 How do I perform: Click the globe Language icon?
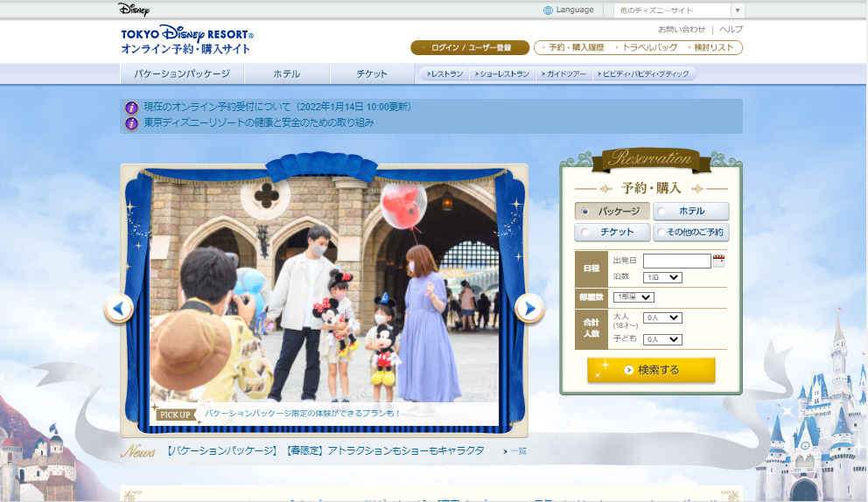(548, 10)
